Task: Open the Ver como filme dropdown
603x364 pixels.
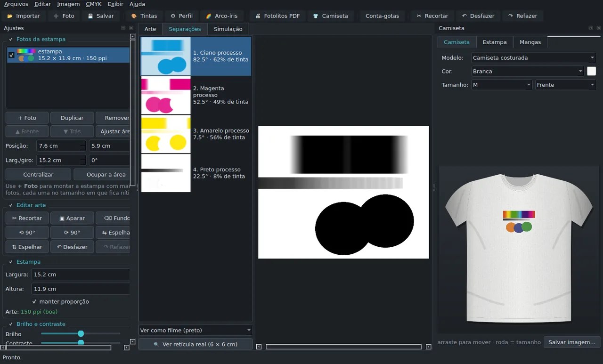Action: [x=196, y=330]
